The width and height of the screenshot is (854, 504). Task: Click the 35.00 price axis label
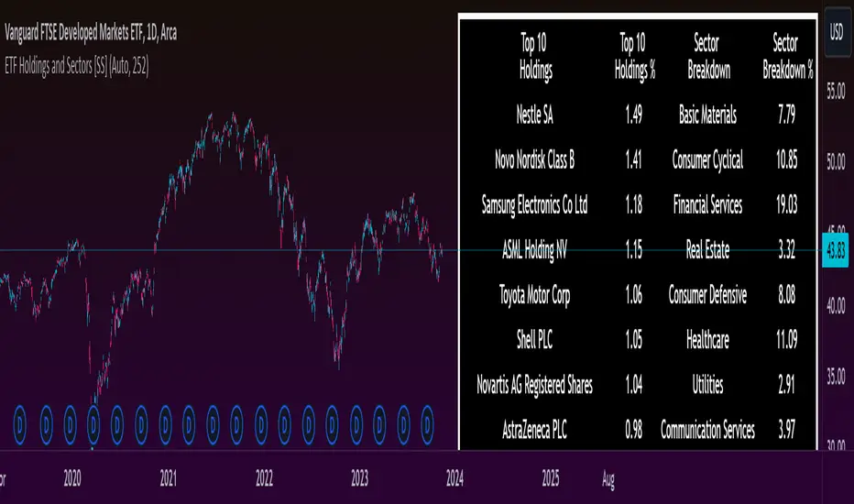(x=836, y=377)
